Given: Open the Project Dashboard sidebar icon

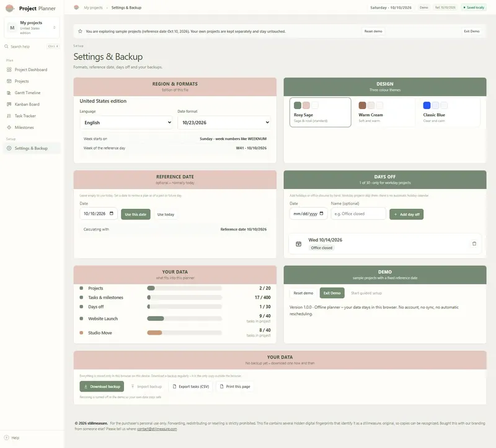Looking at the screenshot, I should point(9,69).
